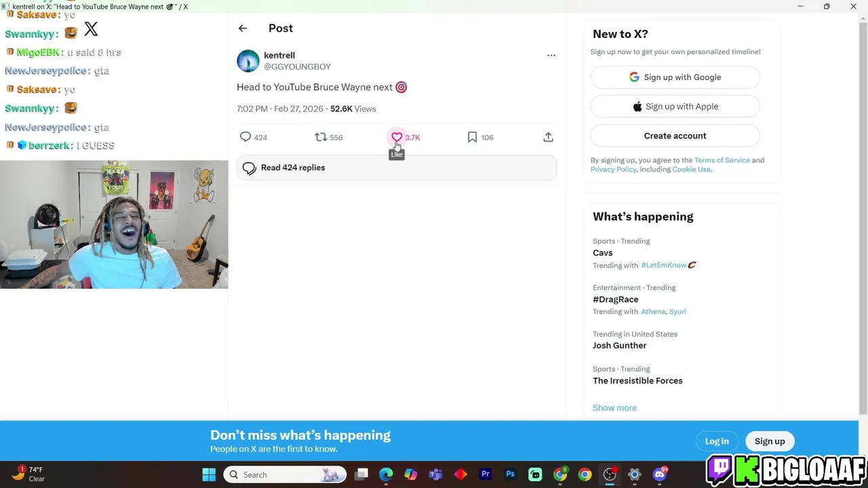Viewport: 868px width, 488px height.
Task: Click the share post icon
Action: (x=549, y=137)
